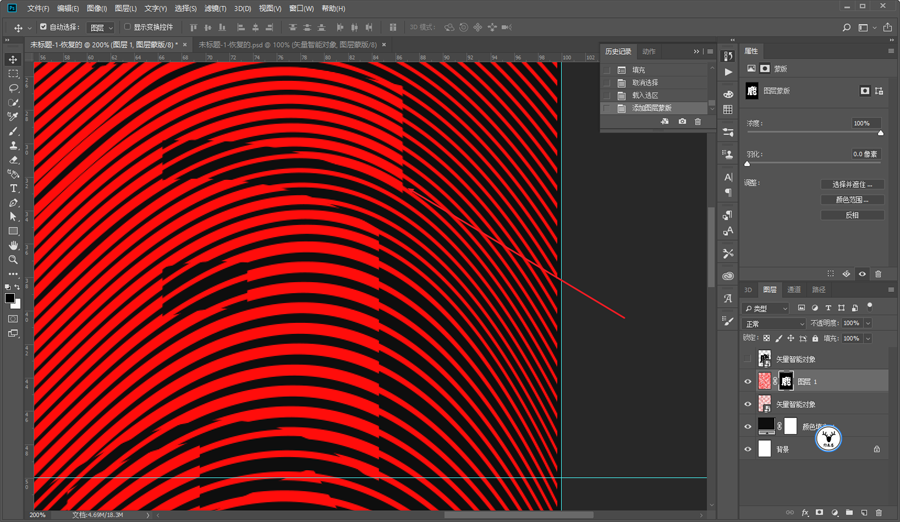The image size is (900, 522).
Task: Hide the 背景 layer with eye icon
Action: pyautogui.click(x=748, y=450)
